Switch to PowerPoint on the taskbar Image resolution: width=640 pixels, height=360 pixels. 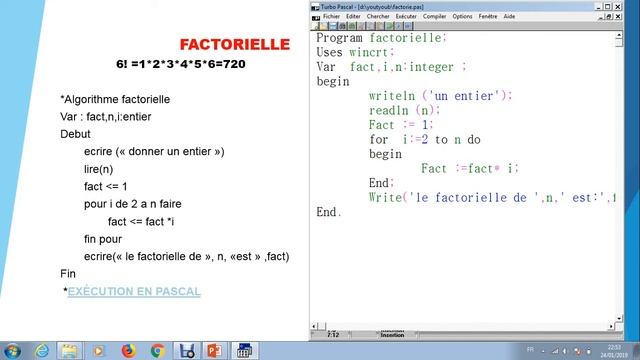click(x=215, y=351)
